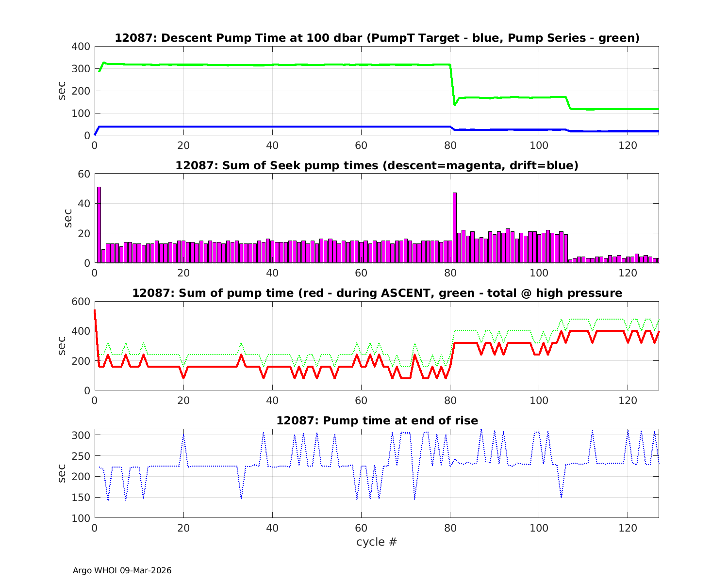728x582 pixels.
Task: Click the green Pump Series line drop at cycle 80
Action: 452,85
